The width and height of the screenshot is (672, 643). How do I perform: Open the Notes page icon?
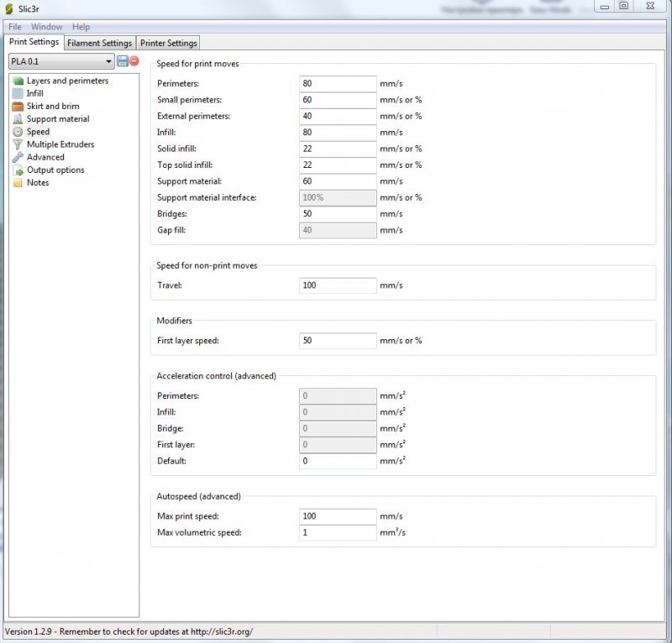coord(18,183)
